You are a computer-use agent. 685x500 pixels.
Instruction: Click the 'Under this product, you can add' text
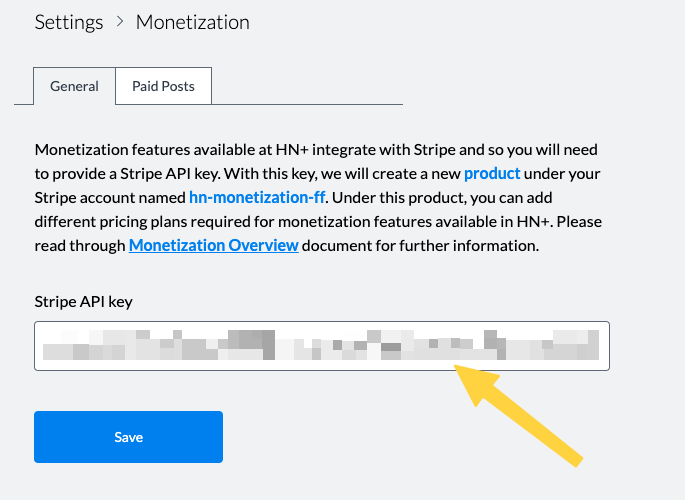point(442,198)
